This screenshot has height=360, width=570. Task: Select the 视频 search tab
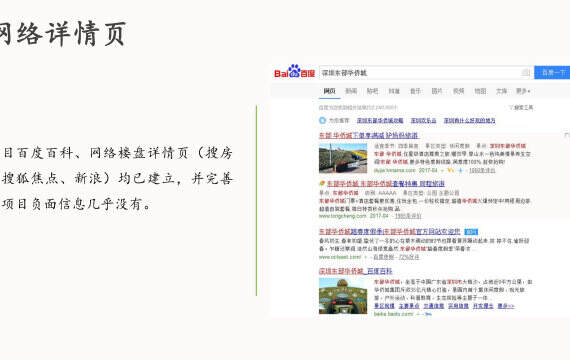[x=459, y=91]
